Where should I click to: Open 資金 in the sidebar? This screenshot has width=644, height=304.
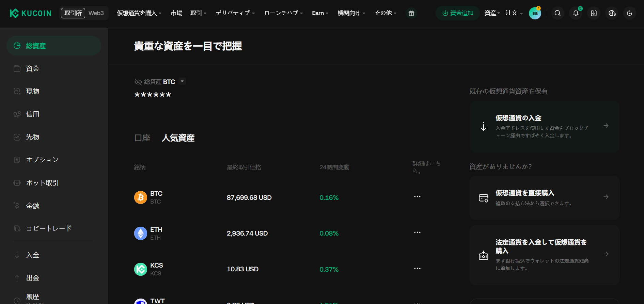(54, 68)
